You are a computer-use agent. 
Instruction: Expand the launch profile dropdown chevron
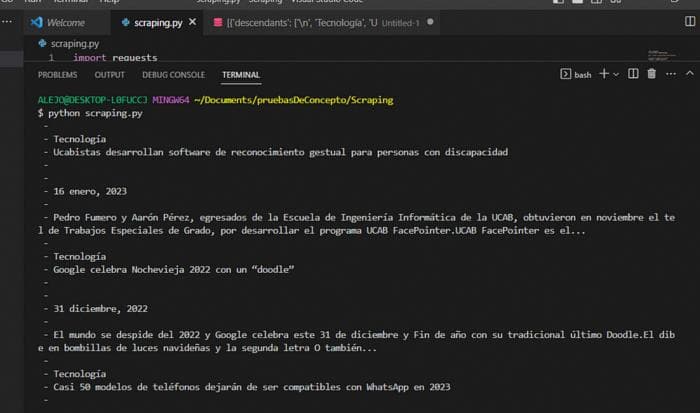(616, 75)
